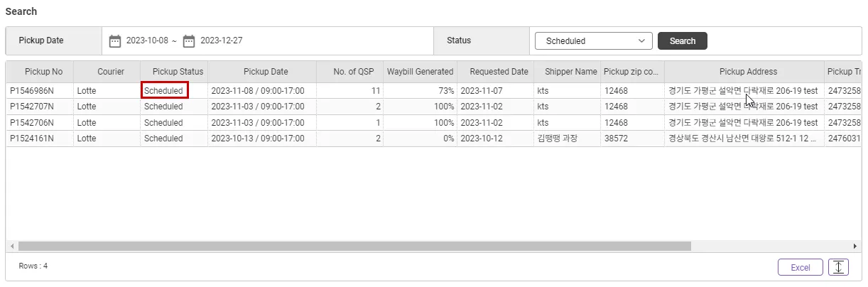Click the Pickup Date column header

pyautogui.click(x=266, y=72)
